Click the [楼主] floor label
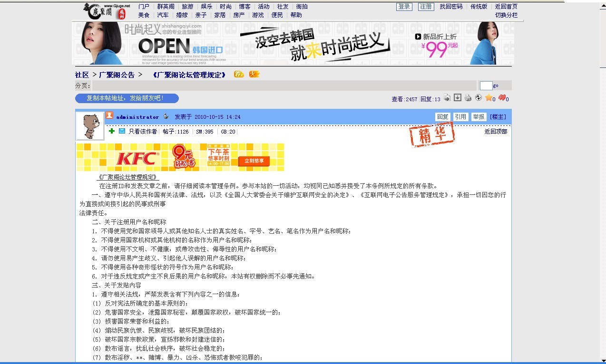Image resolution: width=606 pixels, height=364 pixels. 498,117
